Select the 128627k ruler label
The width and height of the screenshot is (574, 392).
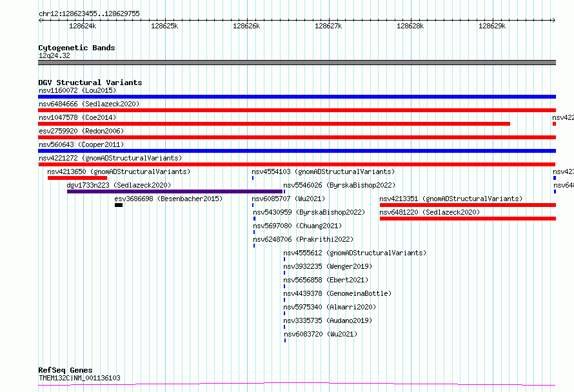(x=328, y=26)
